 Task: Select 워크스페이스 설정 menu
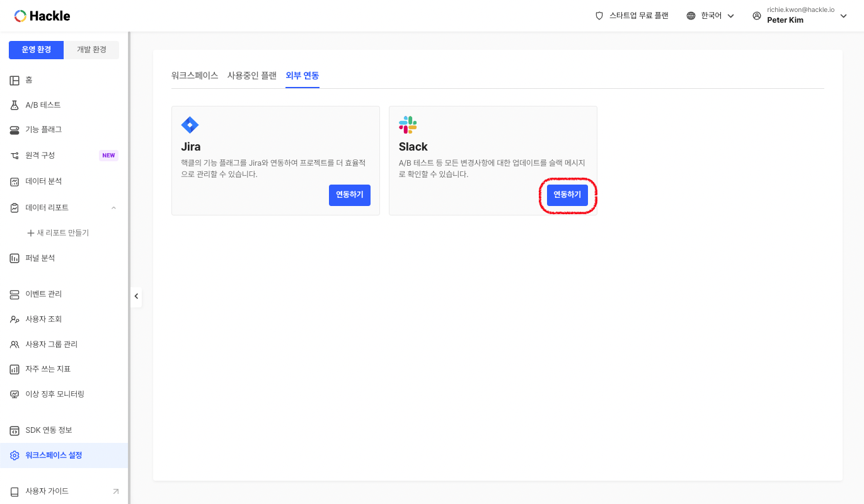(64, 455)
